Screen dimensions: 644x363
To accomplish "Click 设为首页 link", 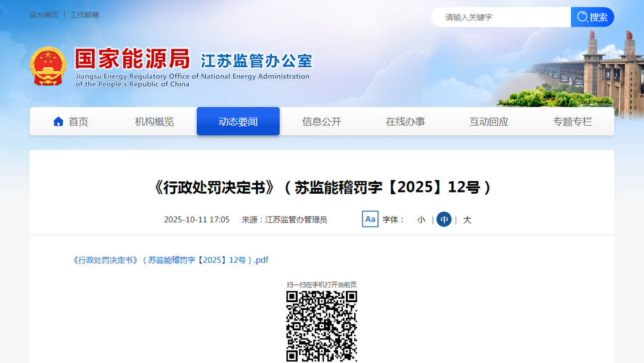I will (44, 15).
